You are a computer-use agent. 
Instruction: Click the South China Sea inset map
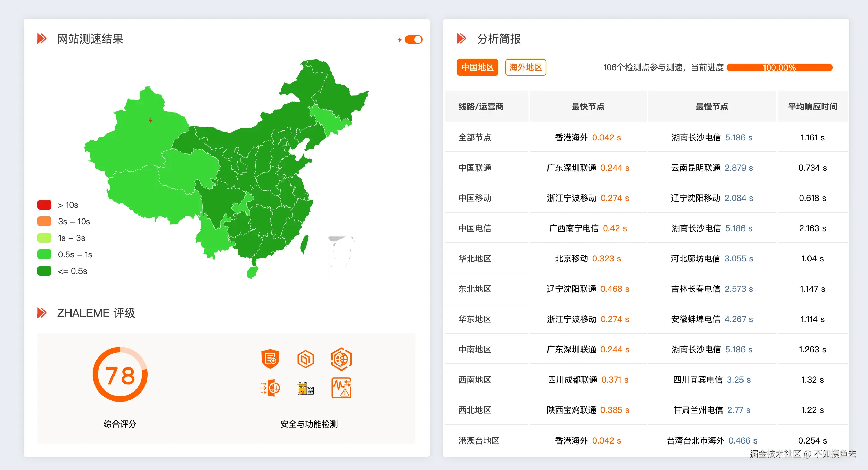tap(341, 256)
